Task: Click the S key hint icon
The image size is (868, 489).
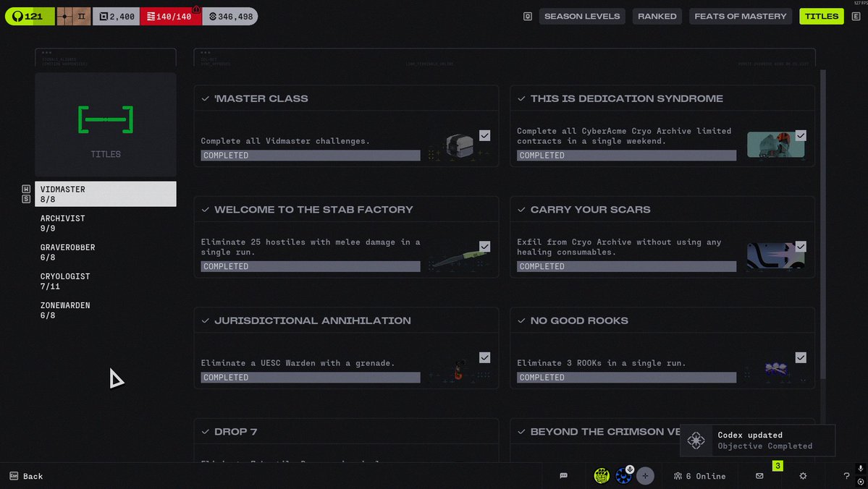Action: coord(26,199)
